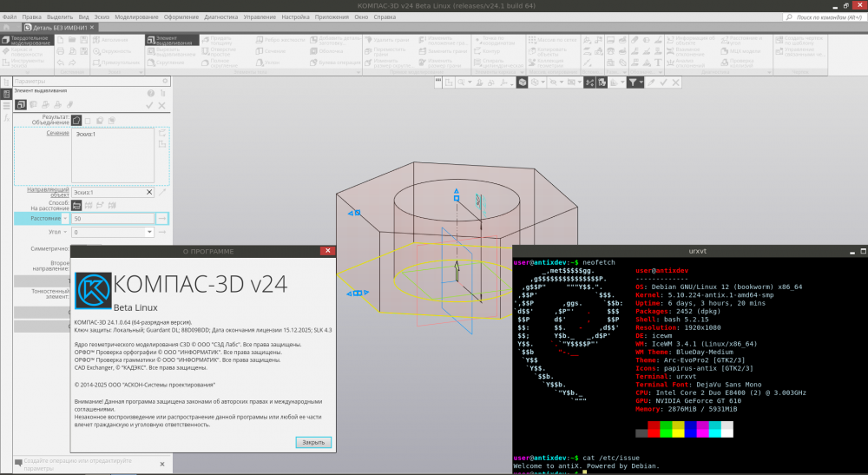Open the Расстояние label dropdown arrow
The image size is (868, 475).
(x=65, y=219)
